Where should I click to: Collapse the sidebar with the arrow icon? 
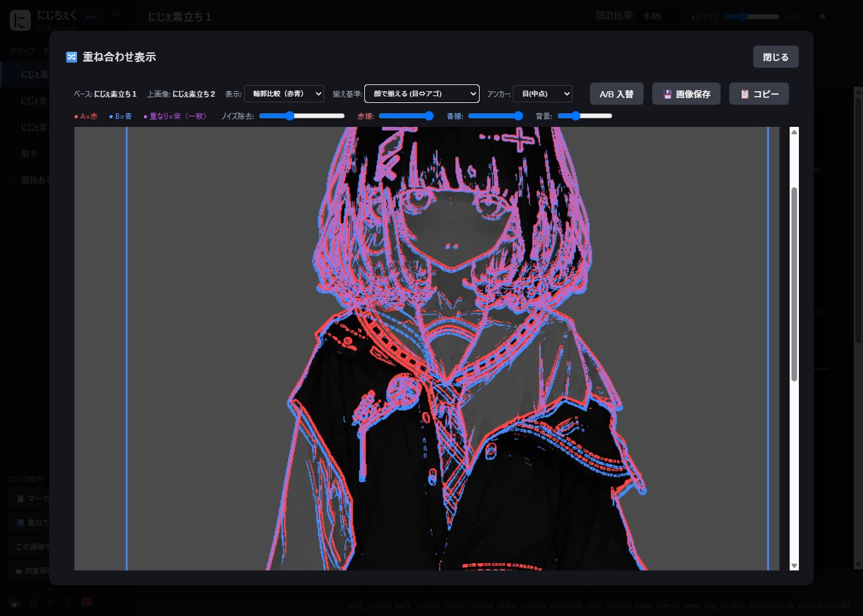coord(117,14)
